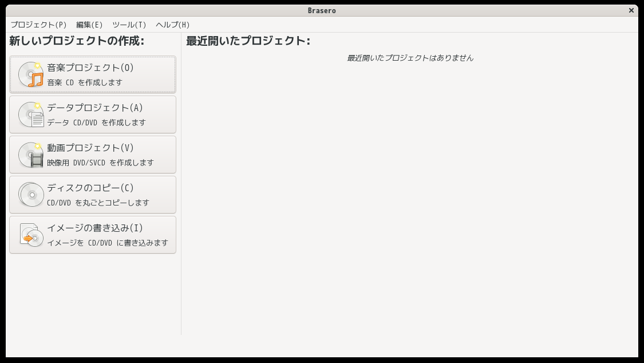Choose イメージの書き込み(I) option

[93, 235]
